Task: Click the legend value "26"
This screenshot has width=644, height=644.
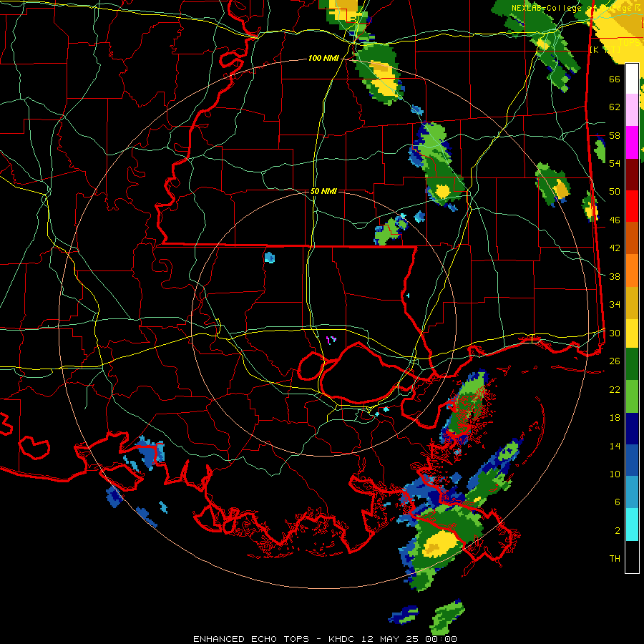Action: (x=615, y=361)
